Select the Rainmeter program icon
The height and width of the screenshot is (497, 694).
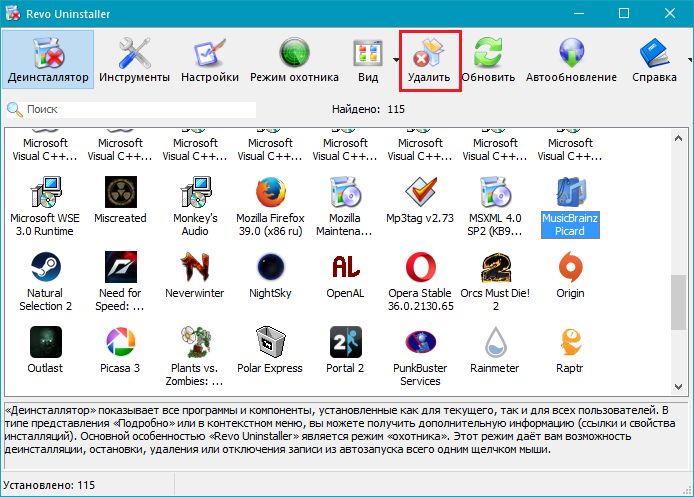(495, 343)
